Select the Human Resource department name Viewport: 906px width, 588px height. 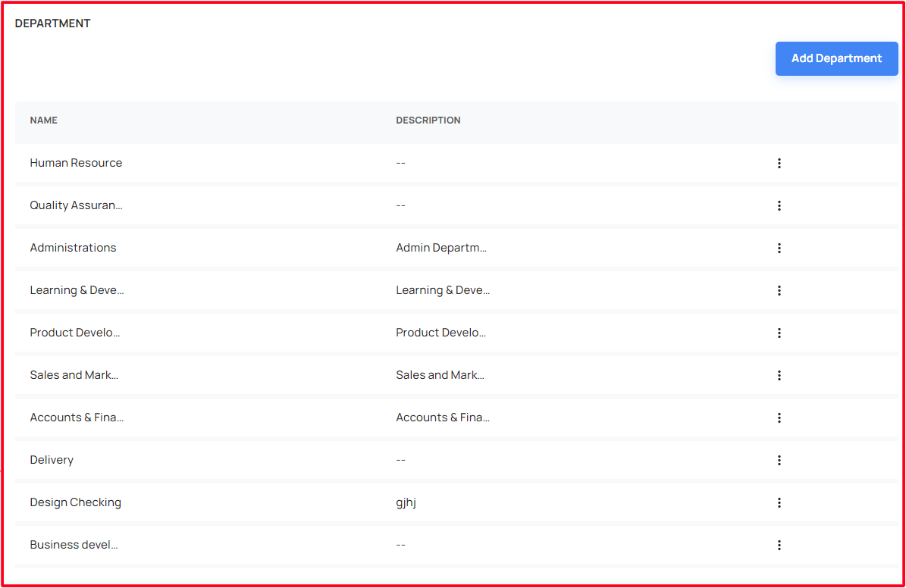(76, 163)
